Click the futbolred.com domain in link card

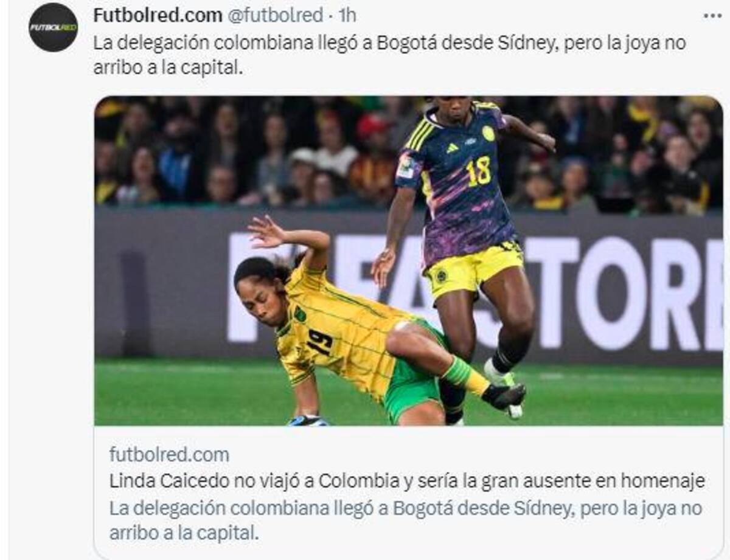(169, 454)
